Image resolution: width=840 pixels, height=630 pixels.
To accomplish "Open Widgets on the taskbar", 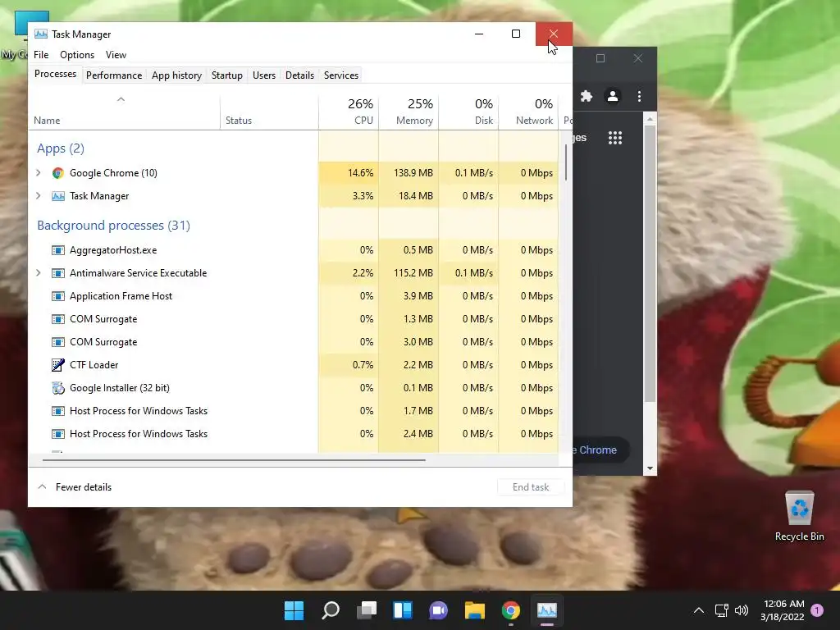I will pos(402,610).
